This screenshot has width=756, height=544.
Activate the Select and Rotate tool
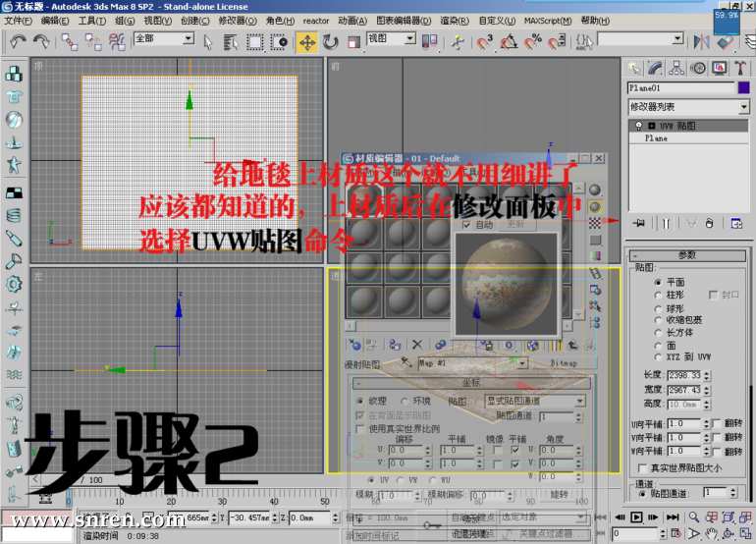point(330,42)
